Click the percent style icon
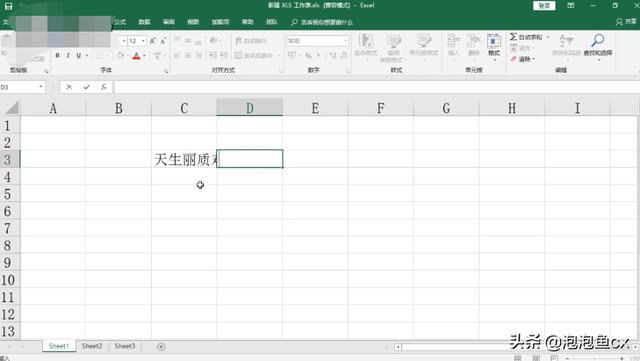Screen dimensions: 640x361 pos(308,55)
